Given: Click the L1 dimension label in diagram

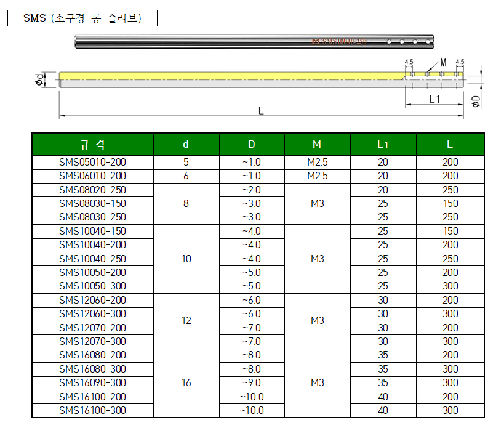Looking at the screenshot, I should click(x=434, y=99).
